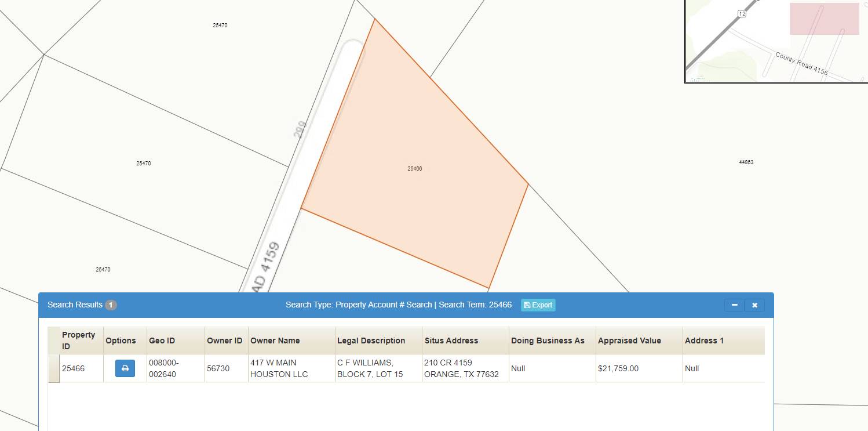Minimize the Search Results panel

pos(734,305)
